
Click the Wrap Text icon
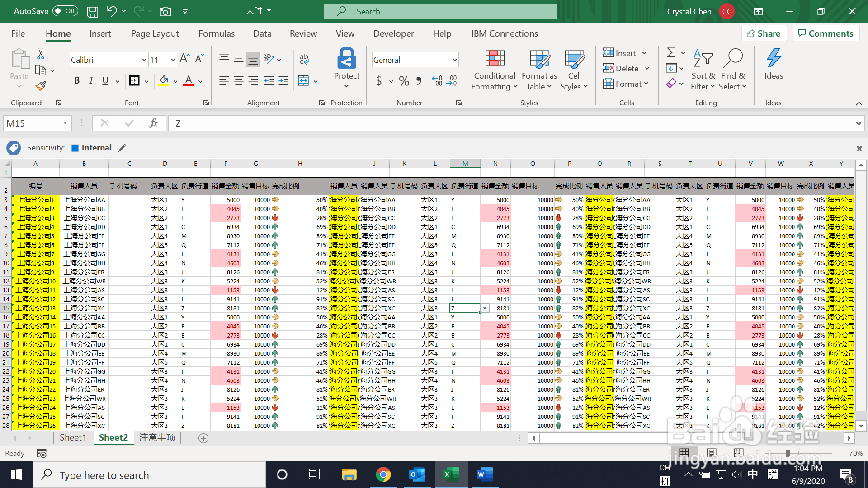(x=304, y=59)
